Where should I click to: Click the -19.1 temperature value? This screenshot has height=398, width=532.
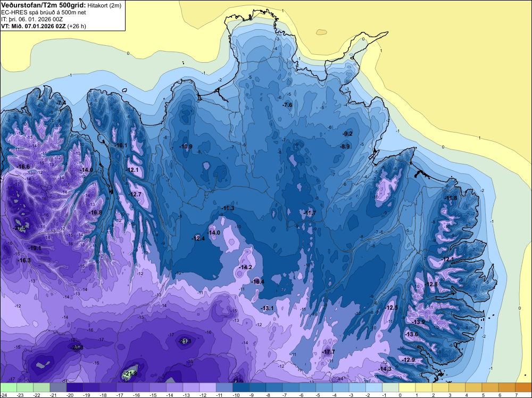tap(35, 248)
